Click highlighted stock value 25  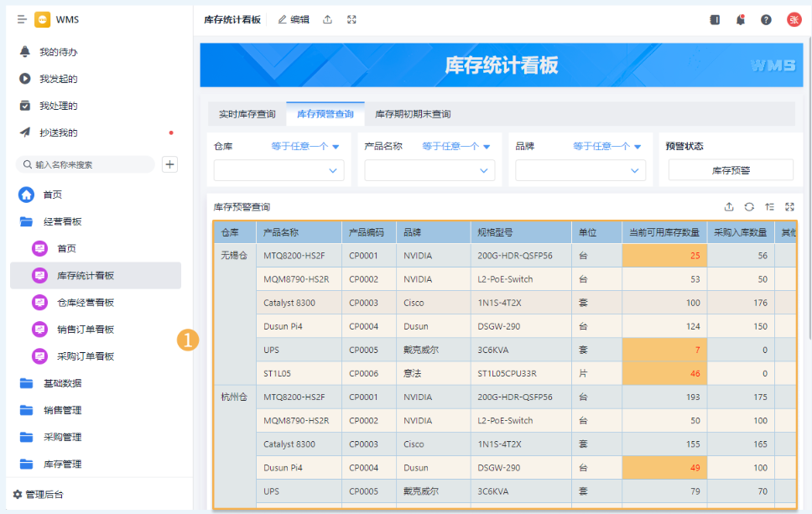[x=664, y=256]
